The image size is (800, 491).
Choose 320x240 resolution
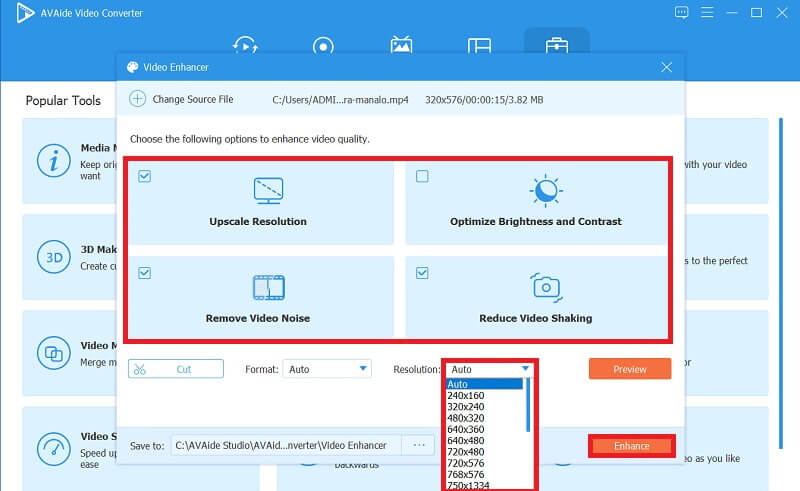pyautogui.click(x=484, y=407)
